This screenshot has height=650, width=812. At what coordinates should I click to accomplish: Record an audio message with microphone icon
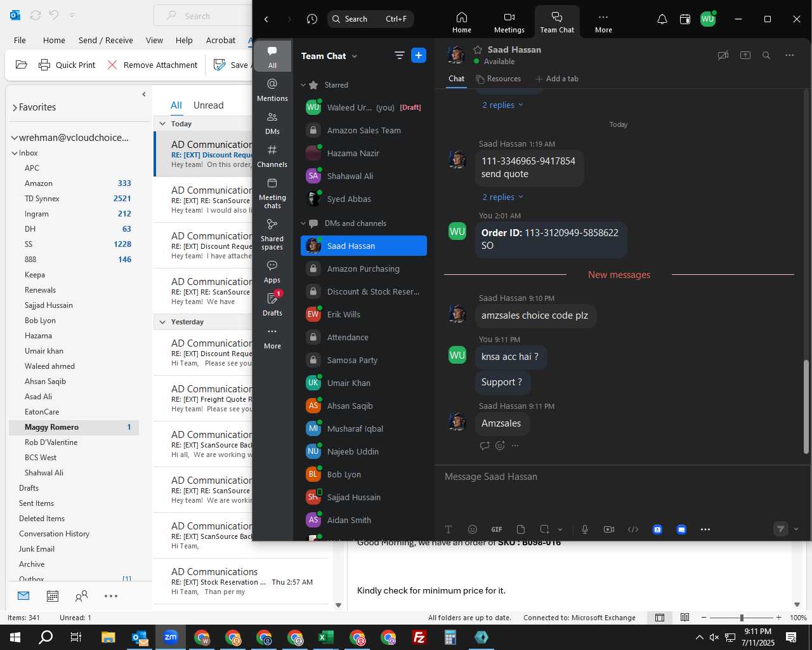point(585,529)
